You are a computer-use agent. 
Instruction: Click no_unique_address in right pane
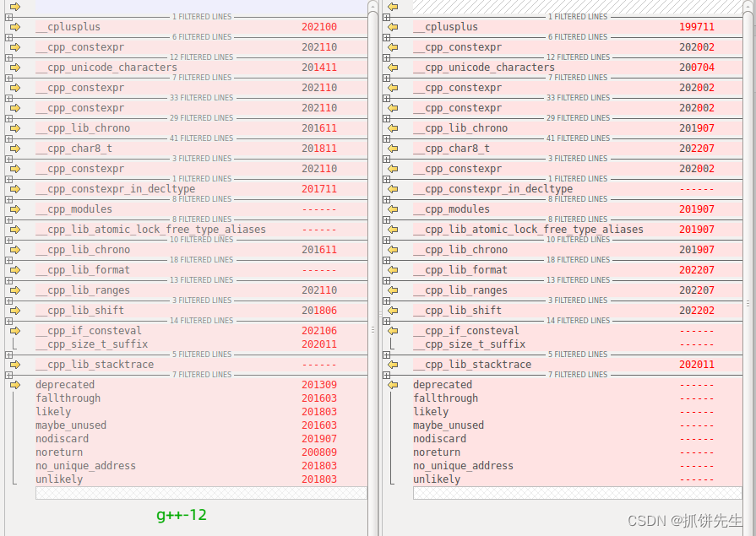pyautogui.click(x=463, y=466)
